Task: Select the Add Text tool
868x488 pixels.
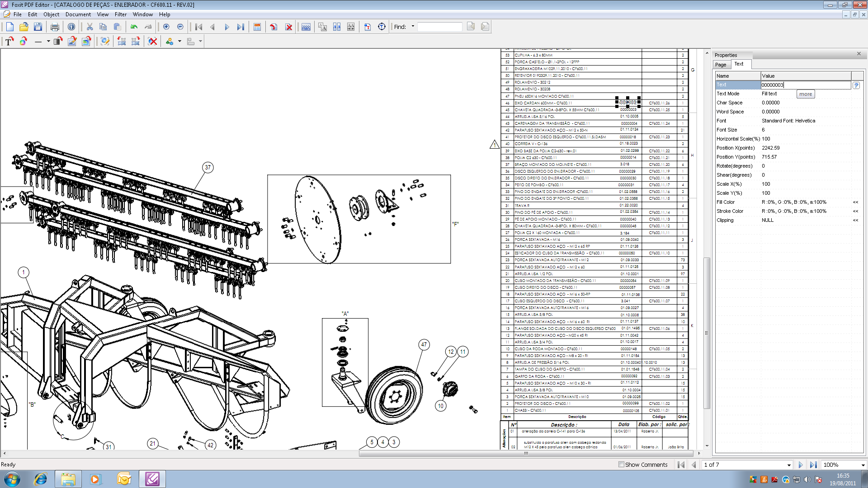Action: 9,42
